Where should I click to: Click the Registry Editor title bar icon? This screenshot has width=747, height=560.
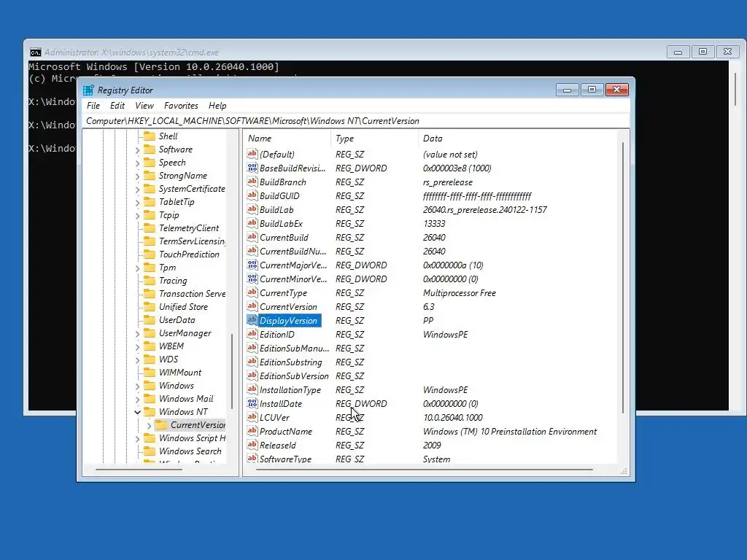point(88,90)
